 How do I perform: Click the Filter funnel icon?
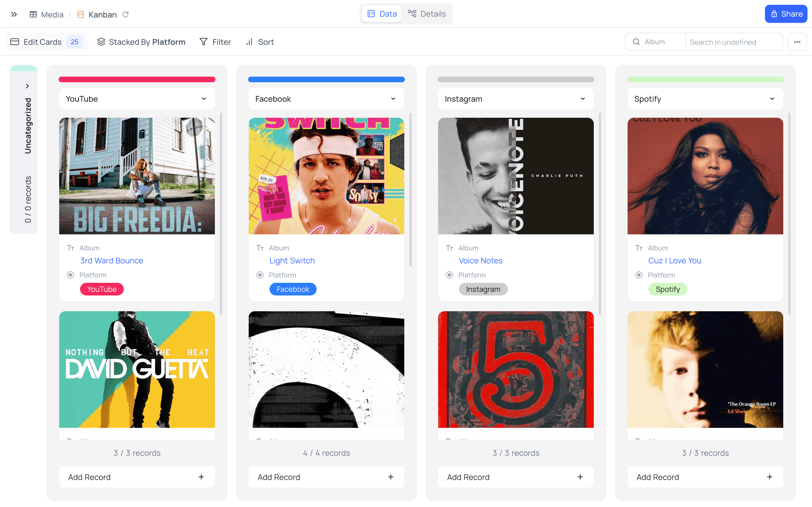click(203, 42)
